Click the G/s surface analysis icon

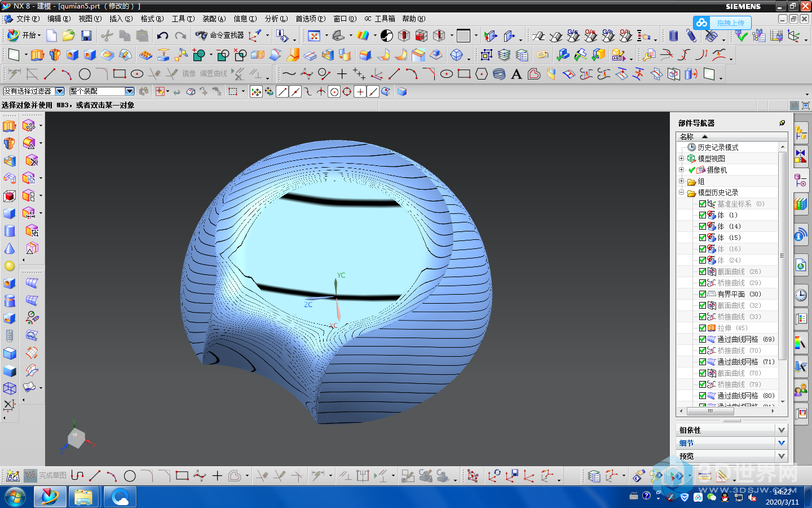(x=573, y=36)
